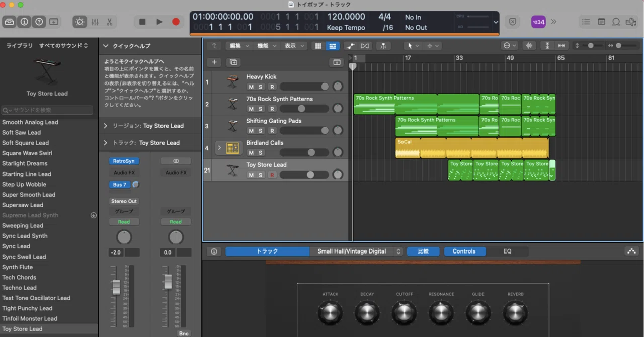The width and height of the screenshot is (644, 337).
Task: Click the サウンドを検索 search field
Action: [48, 110]
